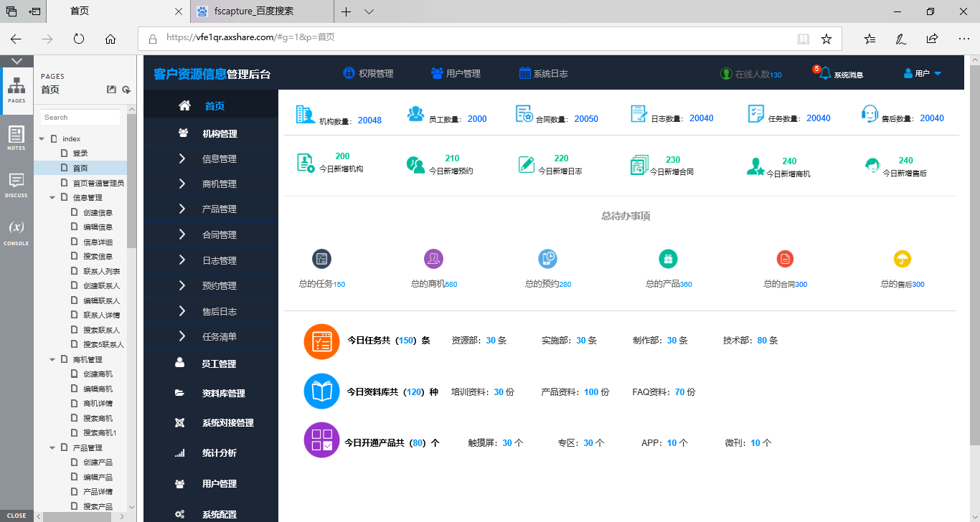The width and height of the screenshot is (980, 522).
Task: Click the 合同数量 contract icon
Action: point(524,114)
